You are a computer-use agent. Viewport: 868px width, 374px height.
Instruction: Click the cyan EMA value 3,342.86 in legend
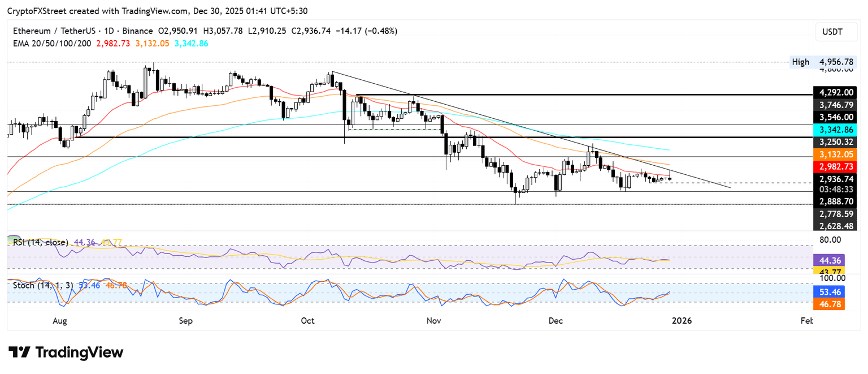coord(189,43)
